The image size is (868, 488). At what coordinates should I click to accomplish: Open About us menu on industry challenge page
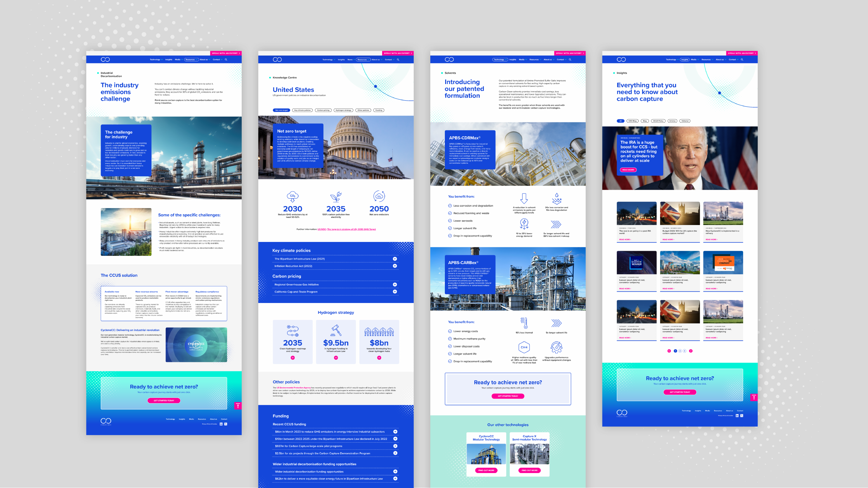click(x=204, y=60)
